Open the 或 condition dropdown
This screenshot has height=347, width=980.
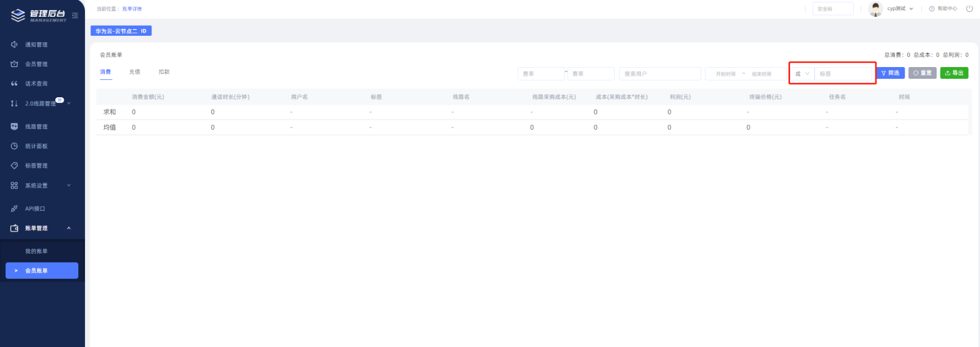coord(802,74)
